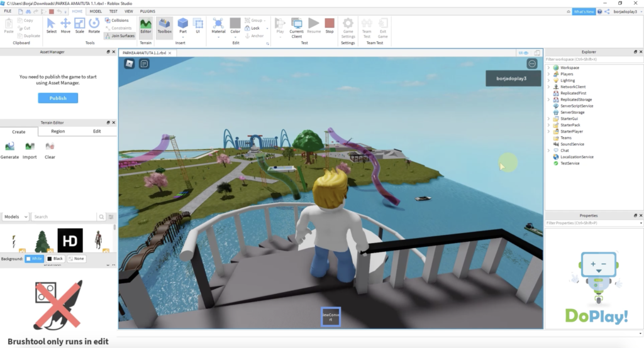Switch the Current: Client view
The image size is (644, 348).
point(297,28)
